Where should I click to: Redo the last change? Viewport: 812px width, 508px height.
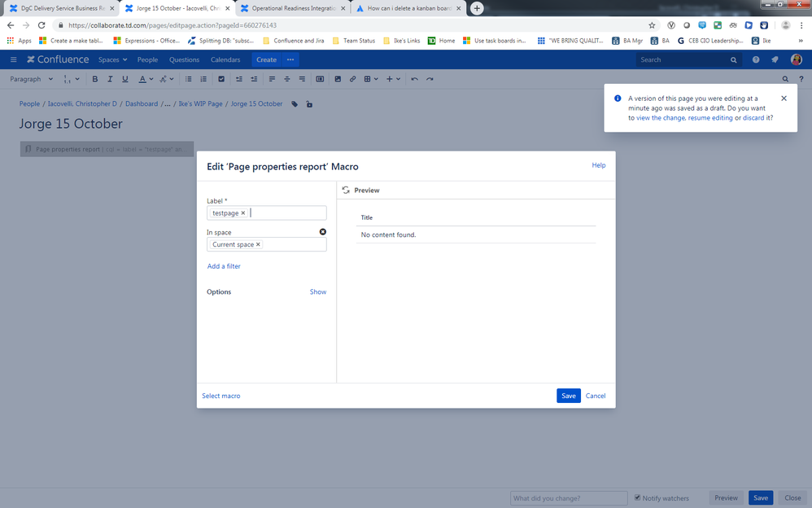click(430, 79)
